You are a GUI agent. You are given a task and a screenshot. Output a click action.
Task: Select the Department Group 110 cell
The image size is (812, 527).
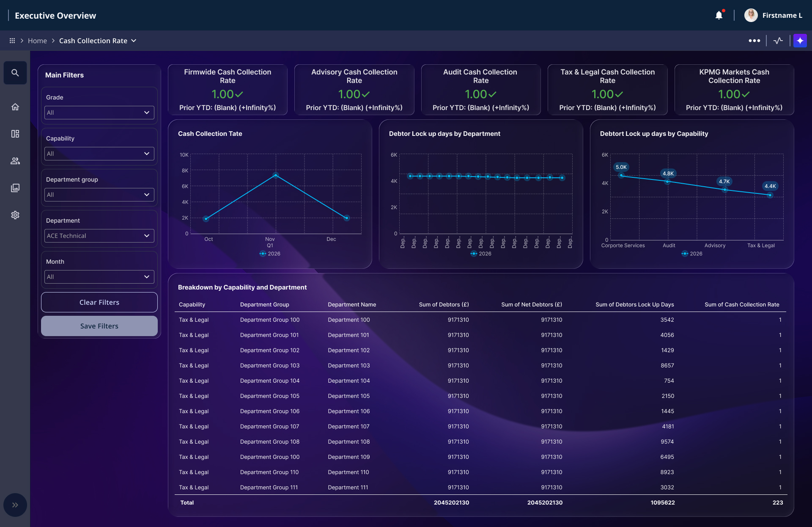click(269, 472)
